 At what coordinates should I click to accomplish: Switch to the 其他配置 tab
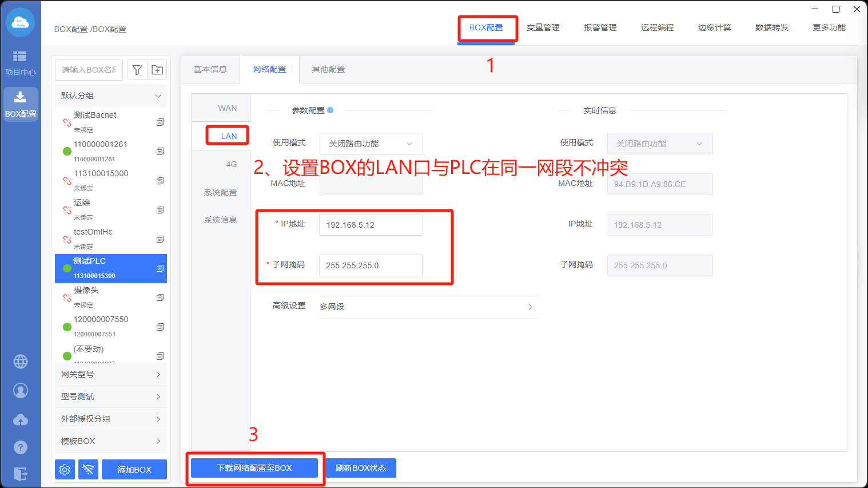328,69
